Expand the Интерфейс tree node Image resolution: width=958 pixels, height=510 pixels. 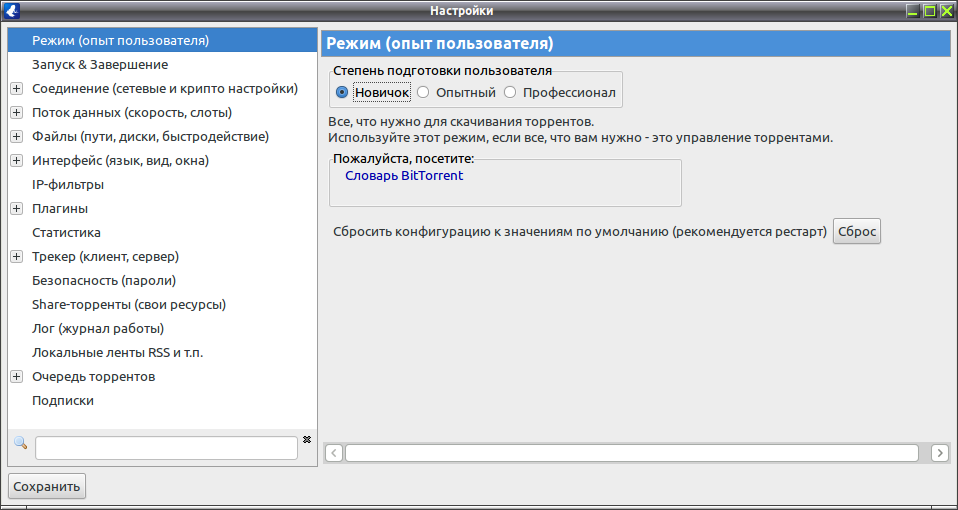click(17, 161)
